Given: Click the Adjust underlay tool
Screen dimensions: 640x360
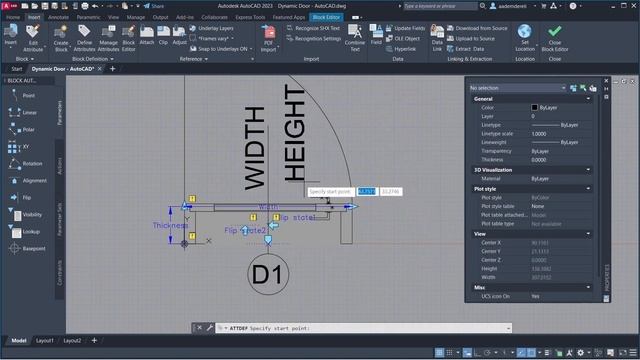Looking at the screenshot, I should [179, 35].
